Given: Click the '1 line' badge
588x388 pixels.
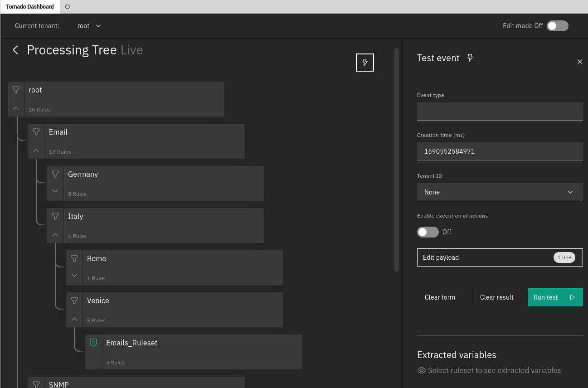Looking at the screenshot, I should point(564,257).
